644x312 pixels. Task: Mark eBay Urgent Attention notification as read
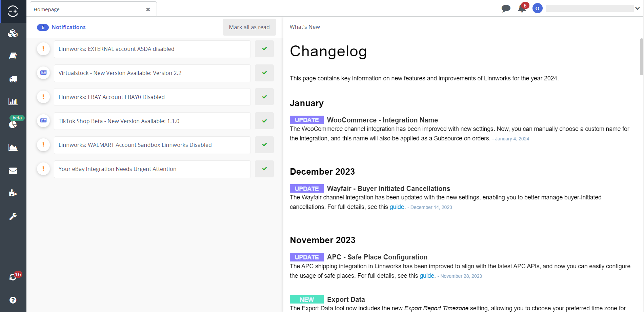(x=264, y=169)
